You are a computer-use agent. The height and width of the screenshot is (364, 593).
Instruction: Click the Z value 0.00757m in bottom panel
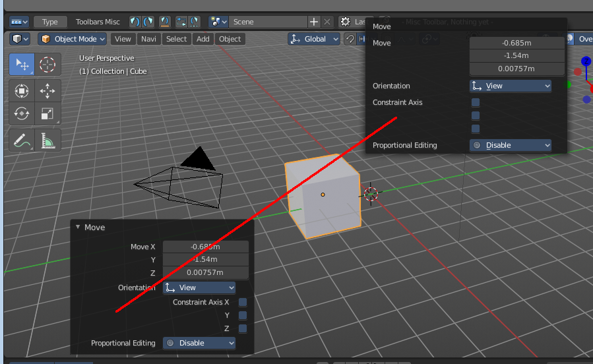click(x=206, y=272)
